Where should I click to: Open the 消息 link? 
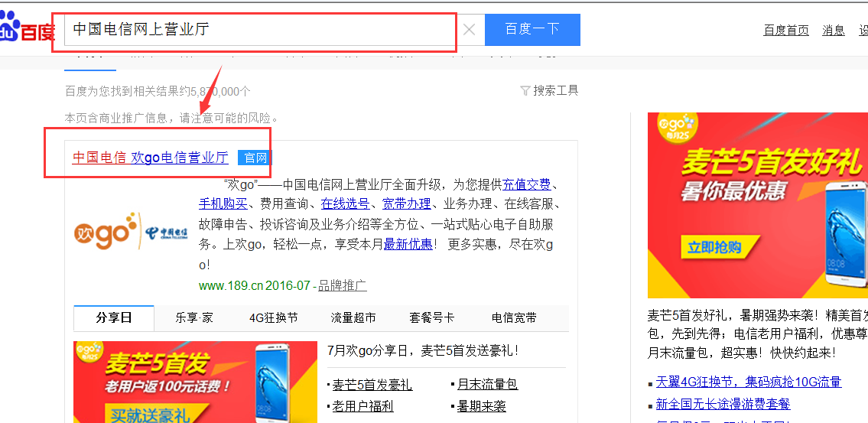tap(833, 31)
